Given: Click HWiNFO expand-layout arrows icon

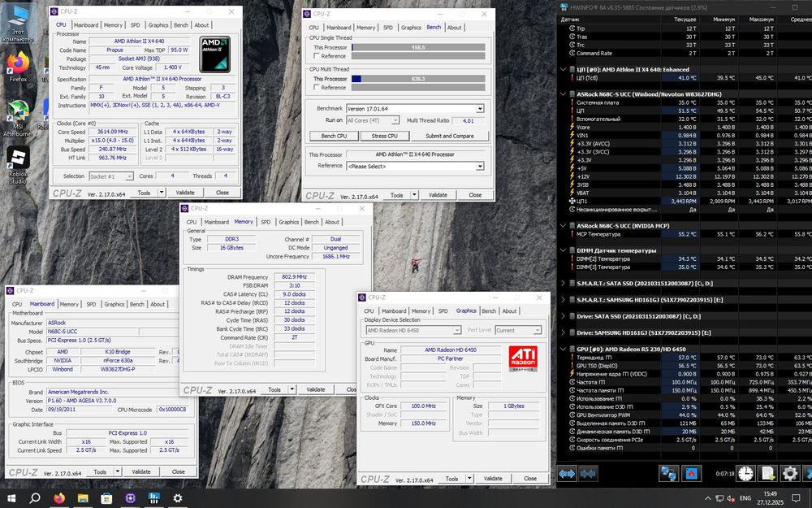Looking at the screenshot, I should 567,473.
